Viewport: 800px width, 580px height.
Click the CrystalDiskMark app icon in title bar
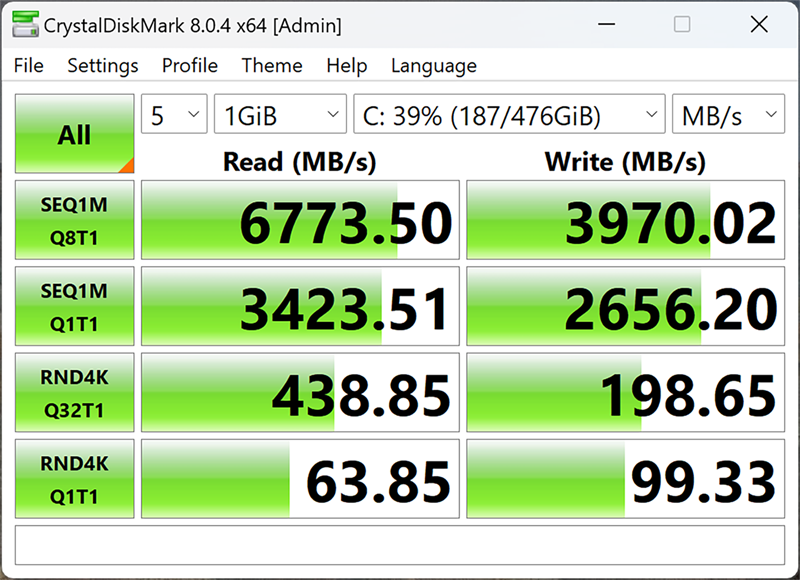point(25,24)
